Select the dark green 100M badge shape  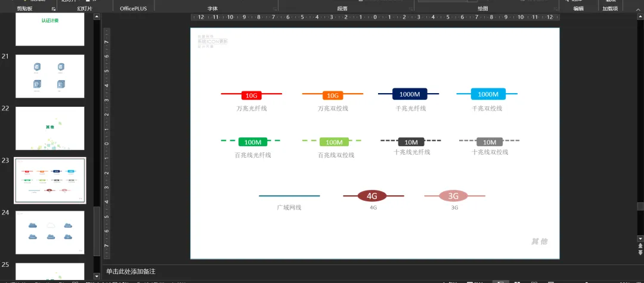(x=253, y=142)
